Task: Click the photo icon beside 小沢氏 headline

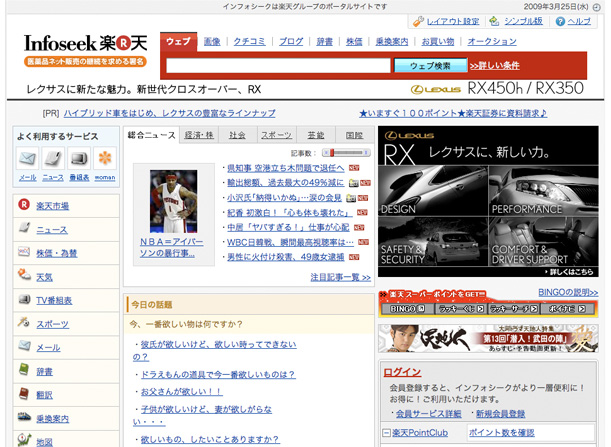Action: click(x=351, y=198)
